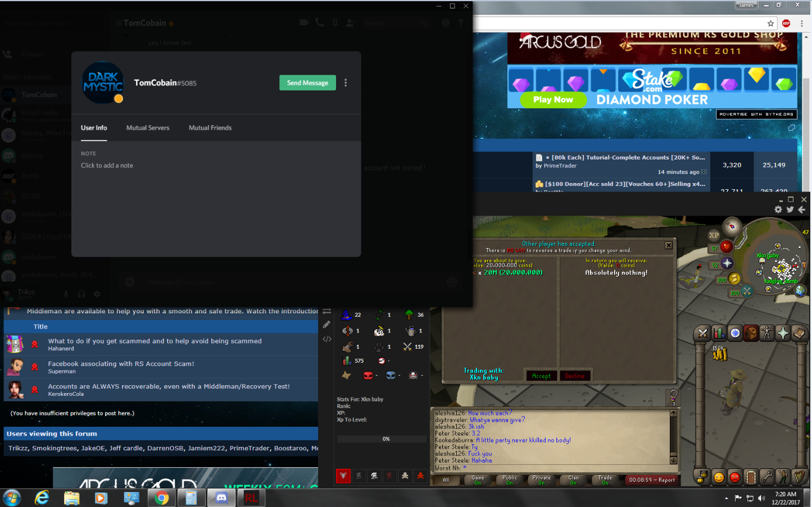812x507 pixels.
Task: Open the Magic spellbook tab
Action: (x=799, y=334)
